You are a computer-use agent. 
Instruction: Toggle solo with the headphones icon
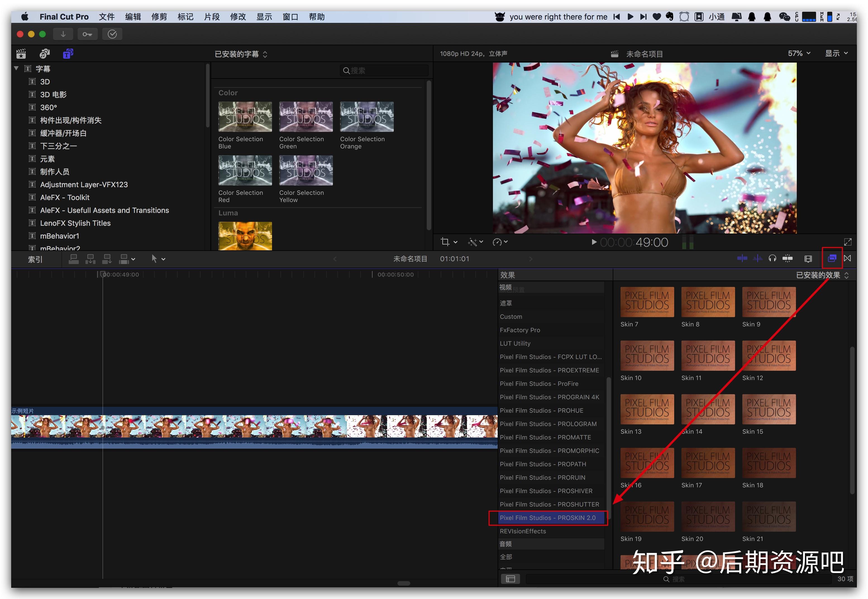(x=772, y=259)
